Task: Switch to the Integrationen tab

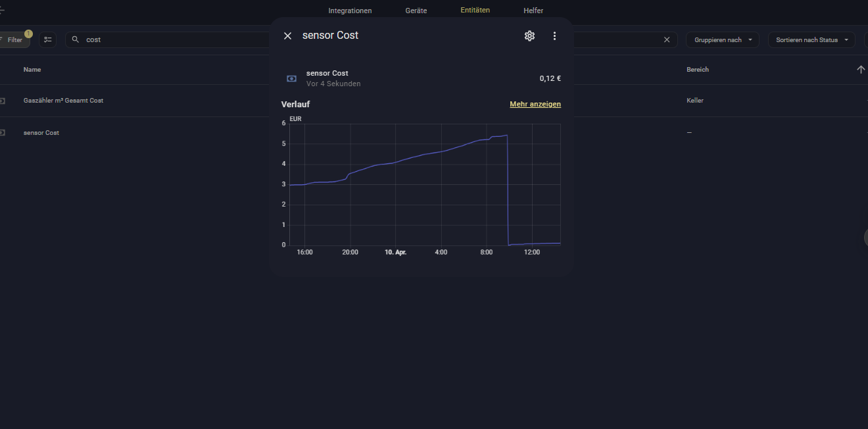Action: click(x=350, y=11)
